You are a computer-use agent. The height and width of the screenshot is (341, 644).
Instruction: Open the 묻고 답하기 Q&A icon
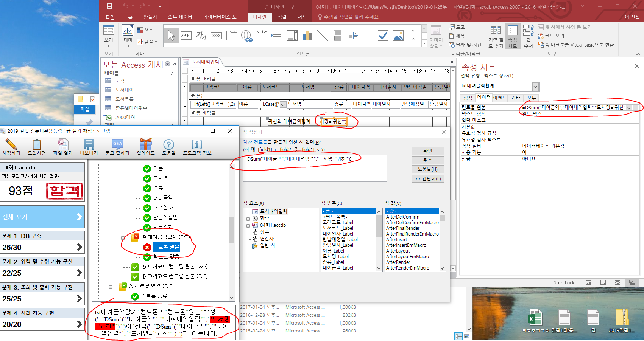(x=117, y=145)
